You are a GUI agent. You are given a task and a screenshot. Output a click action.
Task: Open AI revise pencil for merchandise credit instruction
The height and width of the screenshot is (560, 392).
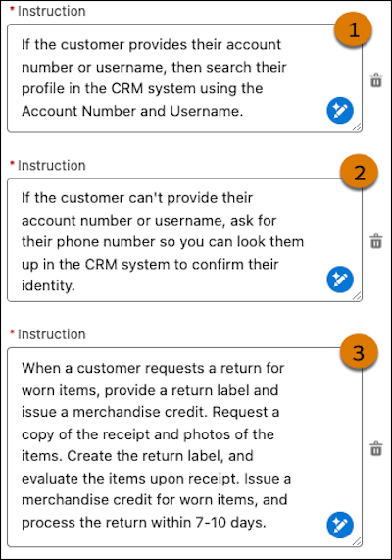tap(340, 525)
